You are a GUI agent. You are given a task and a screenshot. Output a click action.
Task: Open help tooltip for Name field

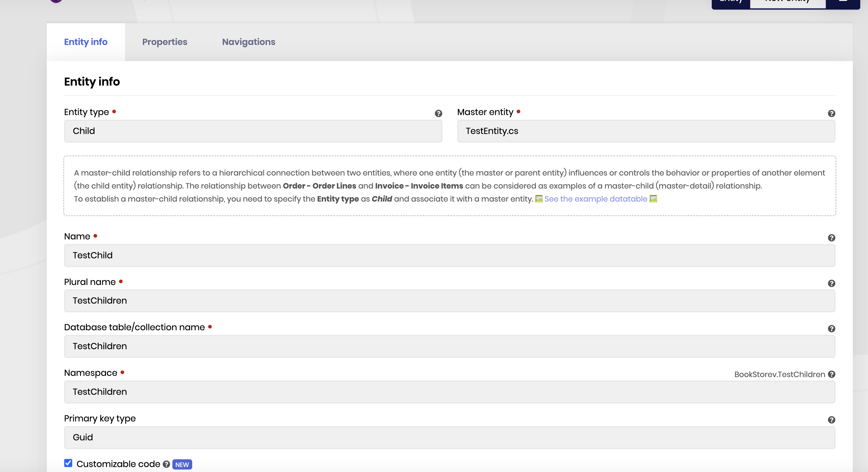point(831,238)
